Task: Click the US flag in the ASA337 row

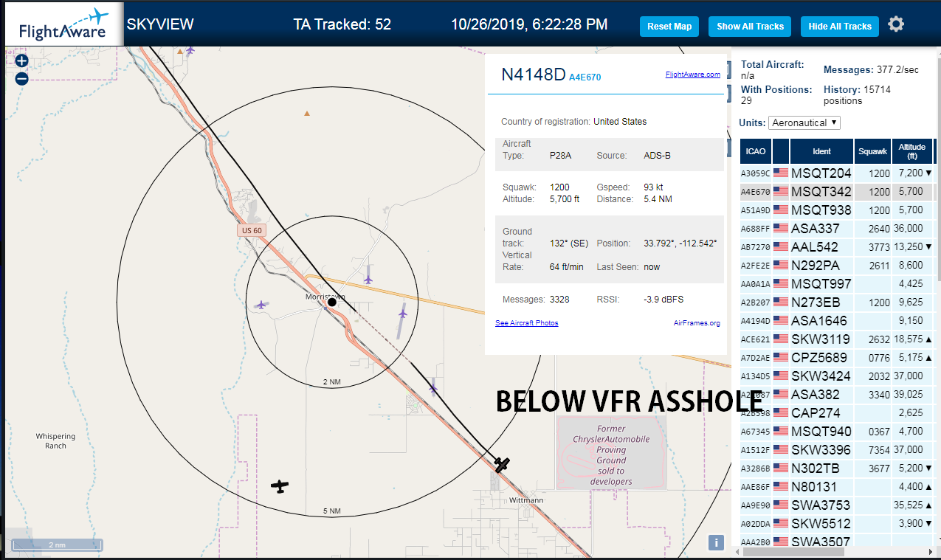Action: click(x=781, y=228)
